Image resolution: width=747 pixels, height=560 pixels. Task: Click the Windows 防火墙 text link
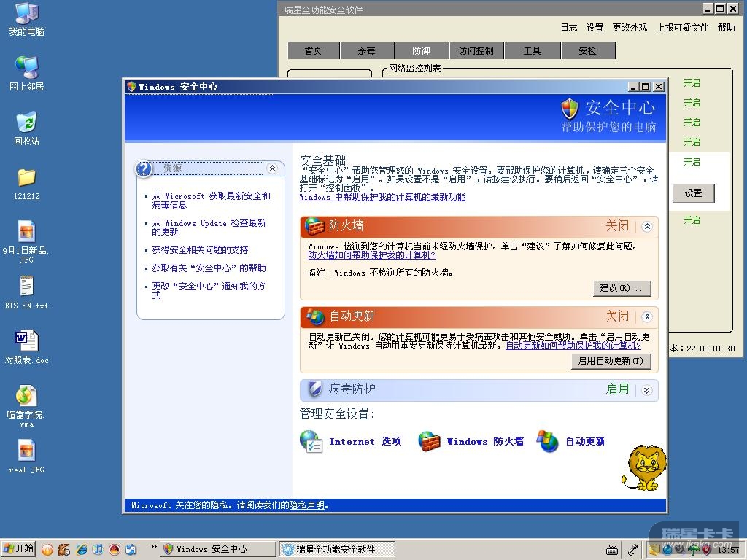(485, 441)
